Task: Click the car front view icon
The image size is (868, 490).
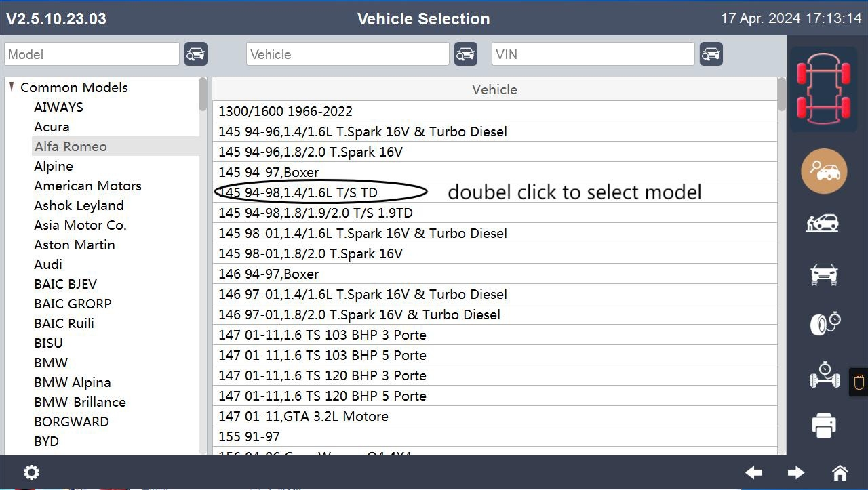Action: 824,274
